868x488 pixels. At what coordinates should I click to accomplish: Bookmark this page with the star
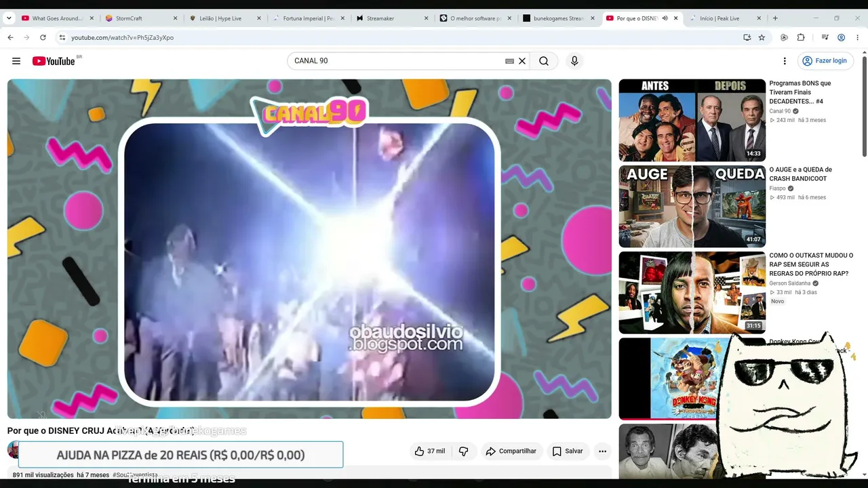(x=762, y=37)
